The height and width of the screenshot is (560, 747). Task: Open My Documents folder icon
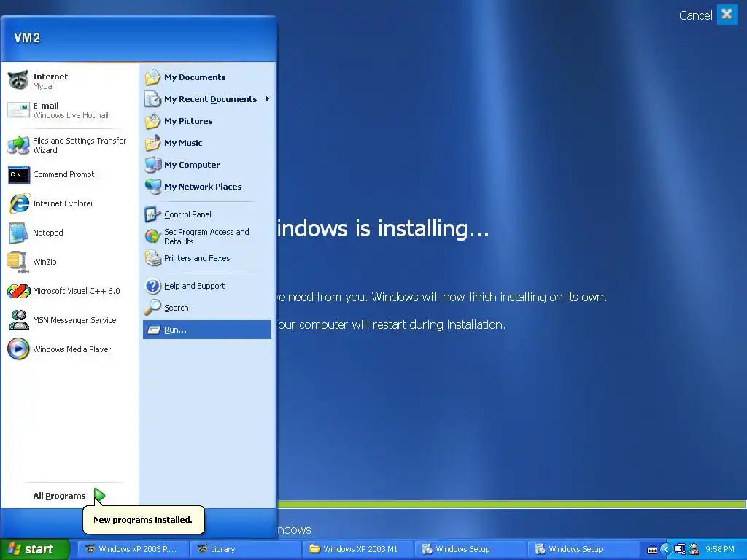153,77
